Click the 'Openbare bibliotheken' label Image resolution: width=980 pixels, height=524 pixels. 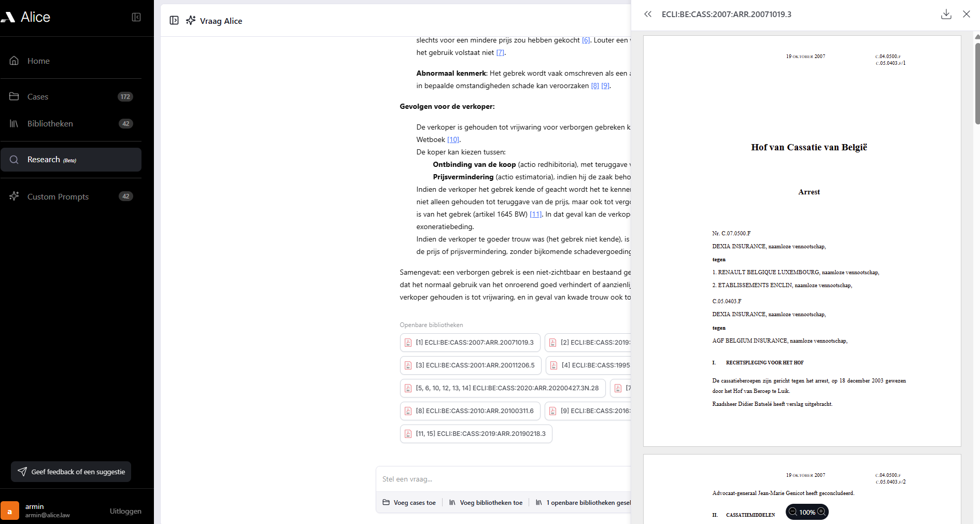431,325
